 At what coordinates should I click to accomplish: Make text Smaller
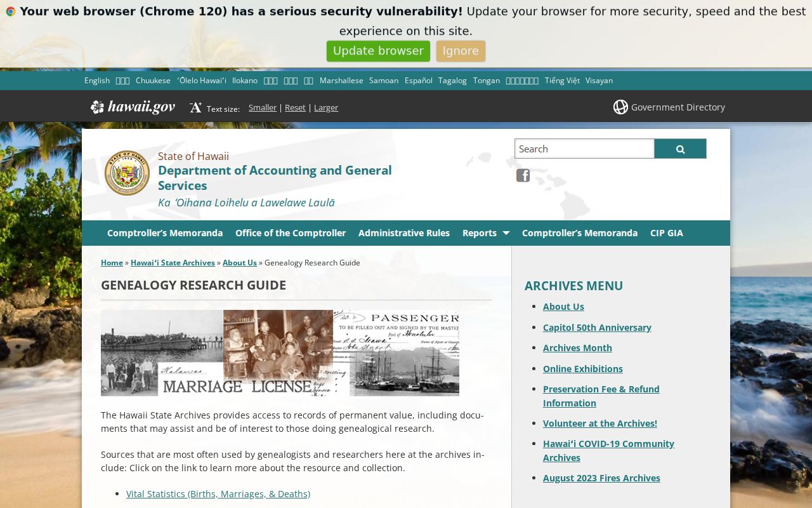click(x=263, y=107)
